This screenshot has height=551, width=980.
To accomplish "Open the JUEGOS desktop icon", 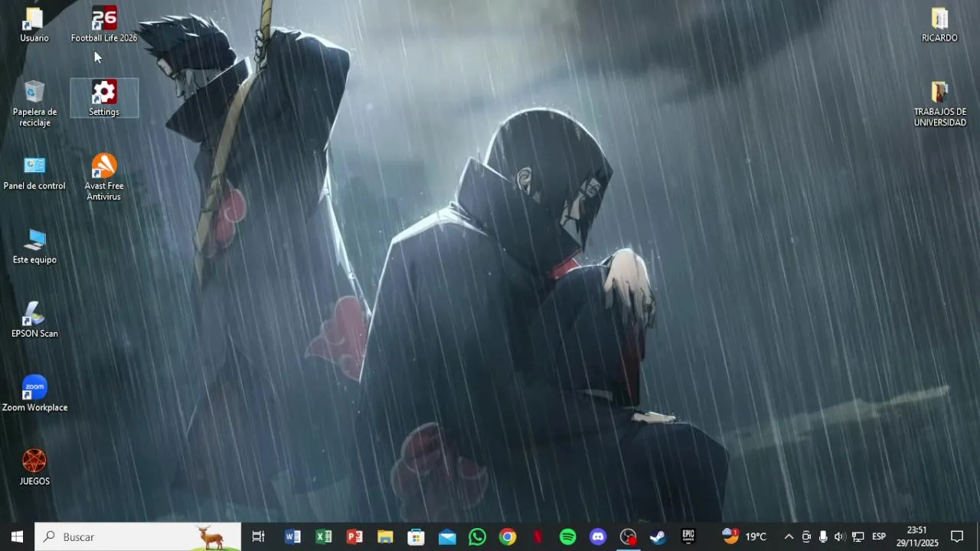I will click(34, 468).
